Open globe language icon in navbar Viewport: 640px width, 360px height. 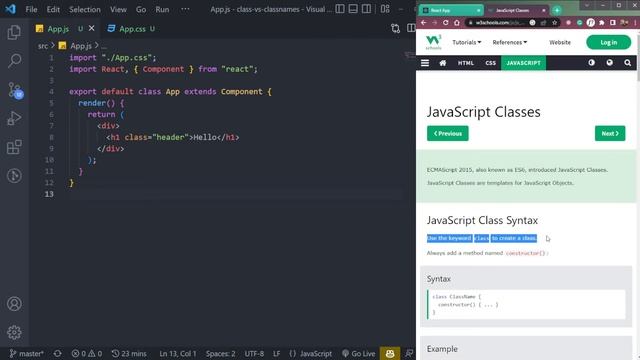coord(609,62)
